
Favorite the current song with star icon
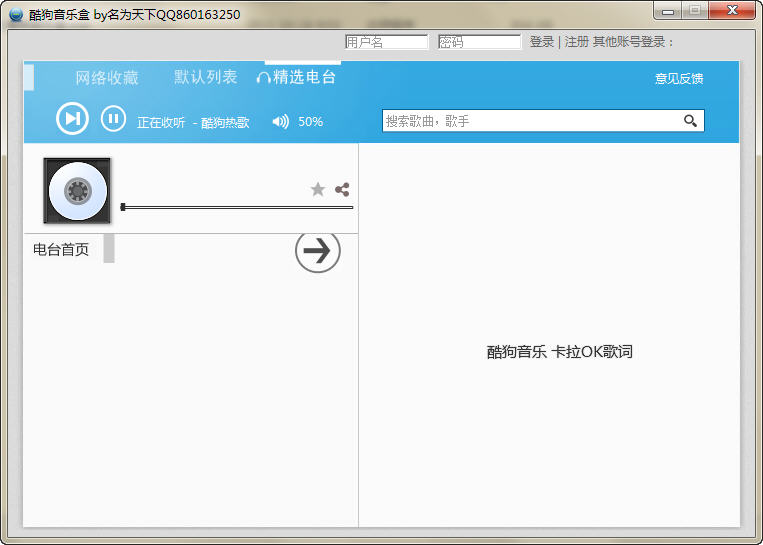318,189
